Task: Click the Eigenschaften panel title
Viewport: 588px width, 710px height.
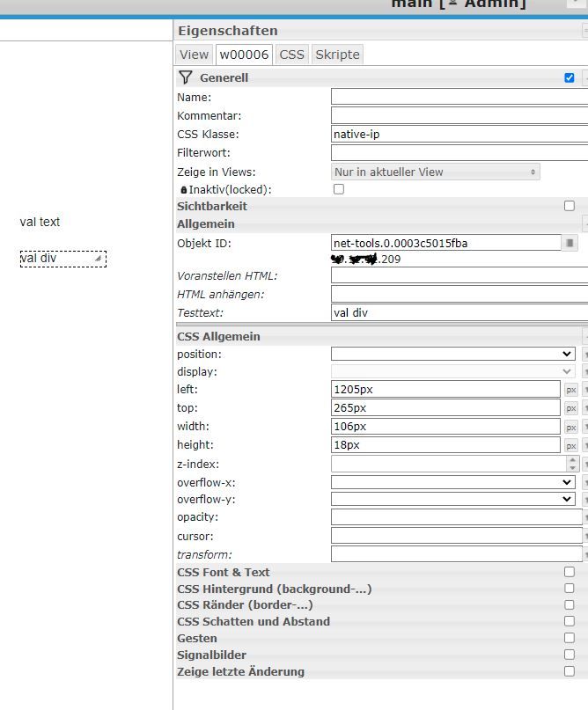Action: [x=227, y=31]
